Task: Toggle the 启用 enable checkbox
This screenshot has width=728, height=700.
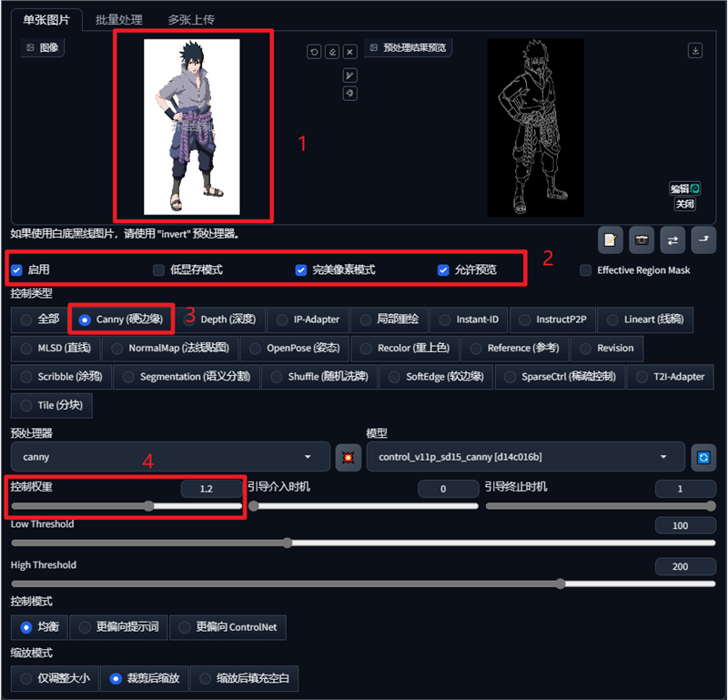Action: click(x=16, y=270)
